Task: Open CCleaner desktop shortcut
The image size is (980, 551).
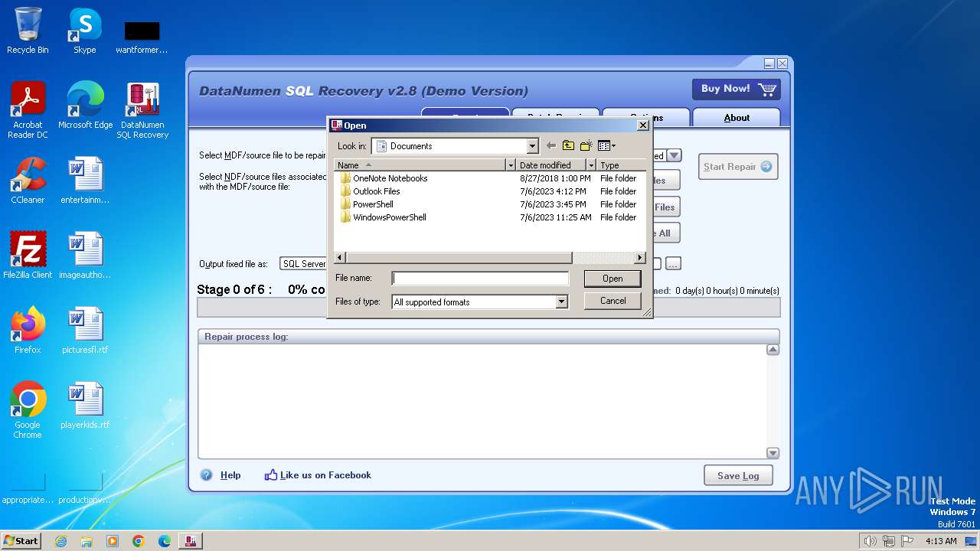Action: click(x=28, y=181)
